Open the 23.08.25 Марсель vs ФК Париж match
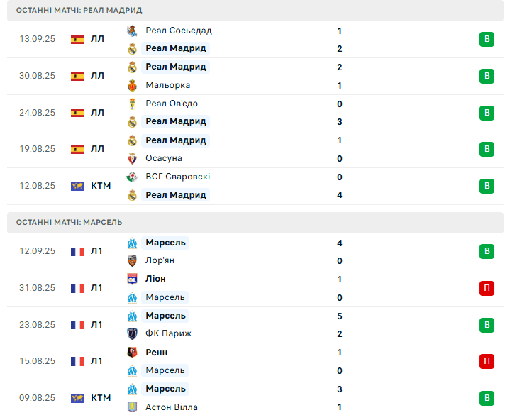Image resolution: width=510 pixels, height=420 pixels. point(255,325)
